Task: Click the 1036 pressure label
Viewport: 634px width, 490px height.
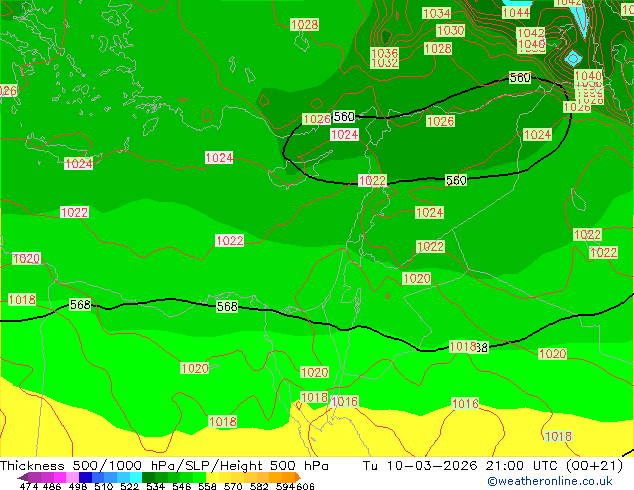Action: [385, 53]
